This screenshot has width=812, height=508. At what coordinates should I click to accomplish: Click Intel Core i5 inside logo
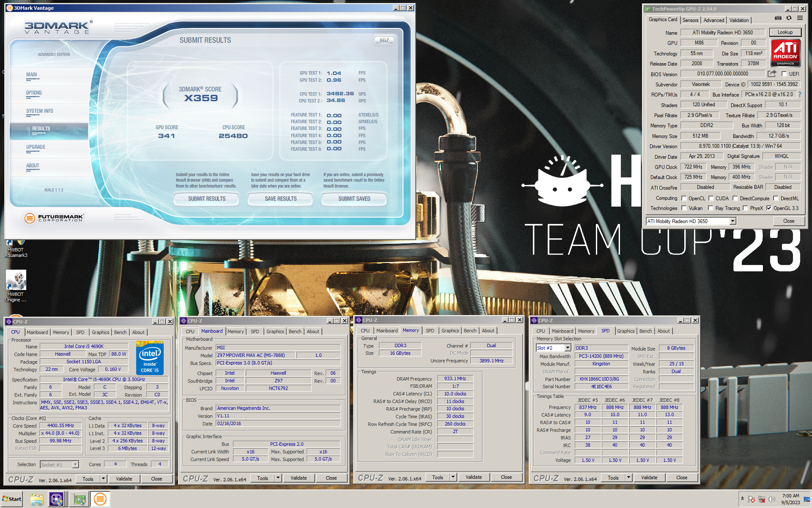pos(150,358)
